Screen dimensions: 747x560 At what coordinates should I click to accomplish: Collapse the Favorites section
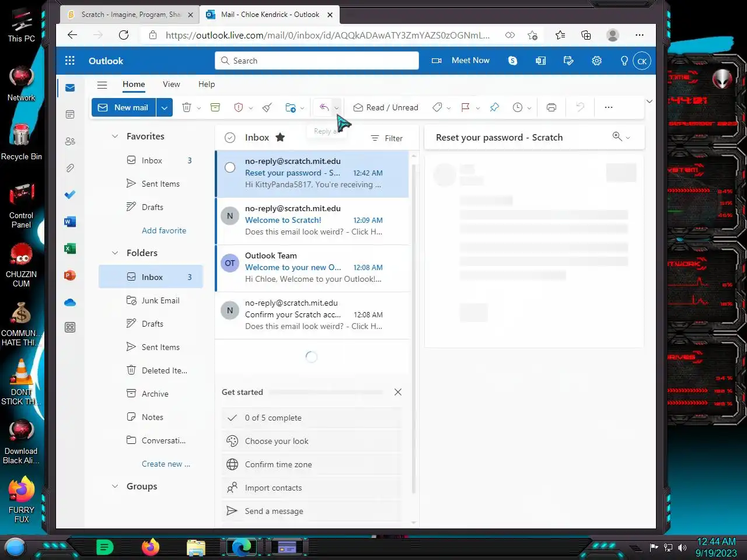point(115,136)
